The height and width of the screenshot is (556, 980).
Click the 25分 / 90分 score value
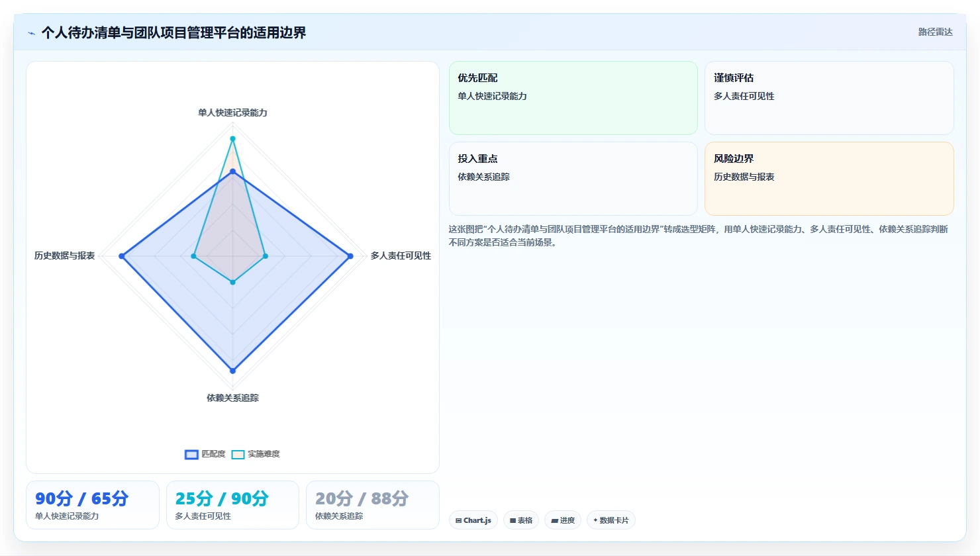pos(222,498)
